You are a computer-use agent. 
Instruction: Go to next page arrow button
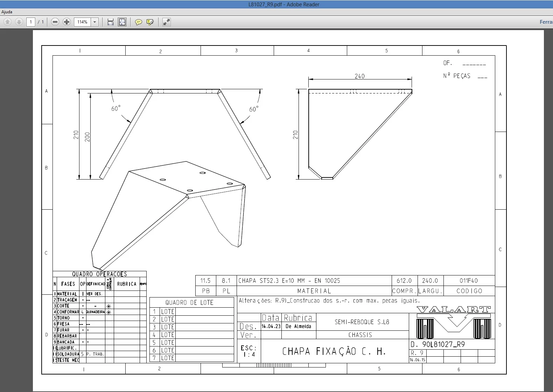[x=19, y=22]
